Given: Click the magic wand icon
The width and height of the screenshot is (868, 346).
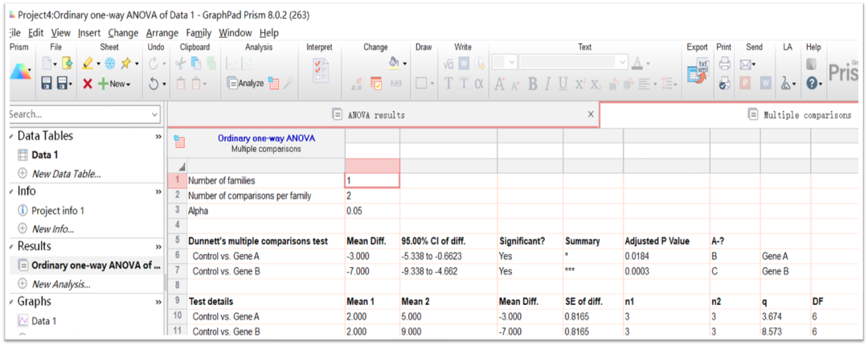Looking at the screenshot, I should click(289, 84).
